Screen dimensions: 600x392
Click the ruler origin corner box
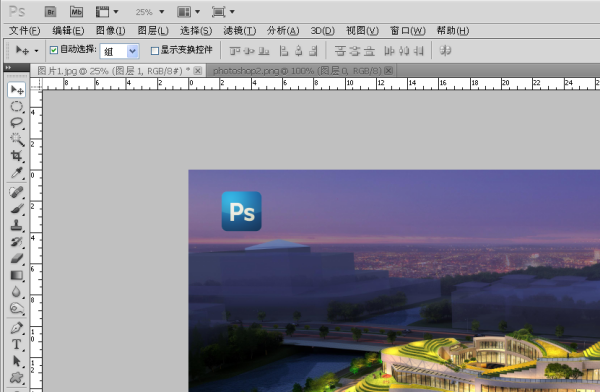pos(36,84)
